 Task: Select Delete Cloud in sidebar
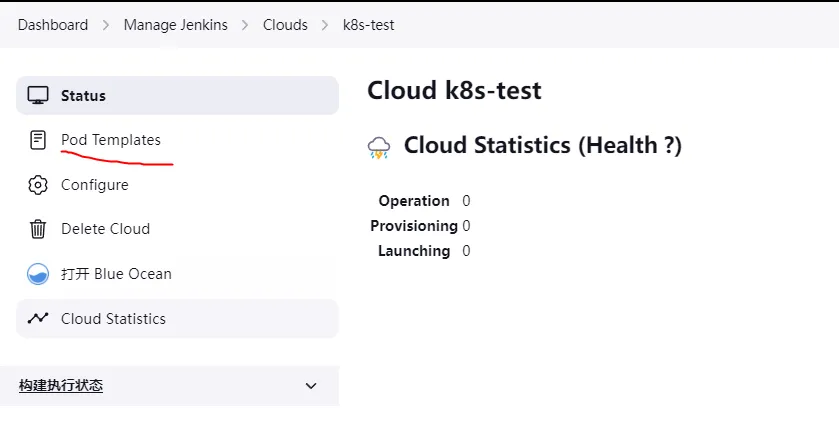[177, 229]
